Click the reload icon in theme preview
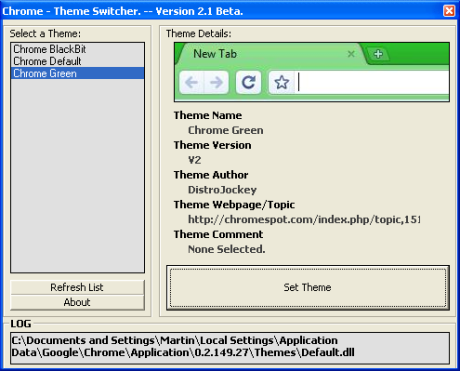The width and height of the screenshot is (460, 371). tap(248, 82)
